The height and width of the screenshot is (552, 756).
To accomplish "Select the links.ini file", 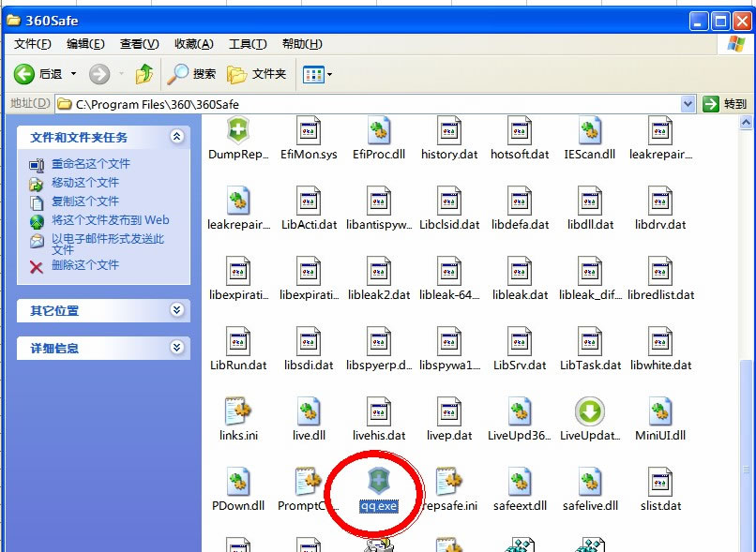I will [238, 419].
